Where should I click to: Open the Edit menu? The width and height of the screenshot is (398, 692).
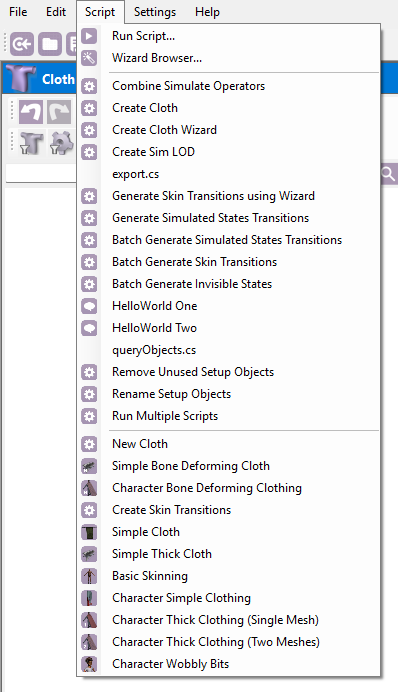click(56, 12)
